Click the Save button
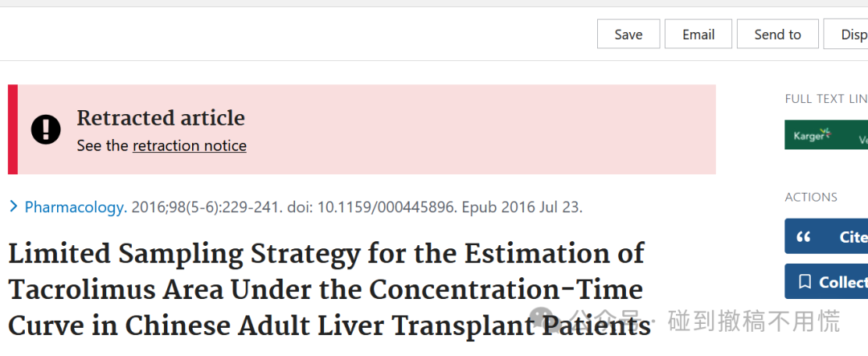 (628, 34)
